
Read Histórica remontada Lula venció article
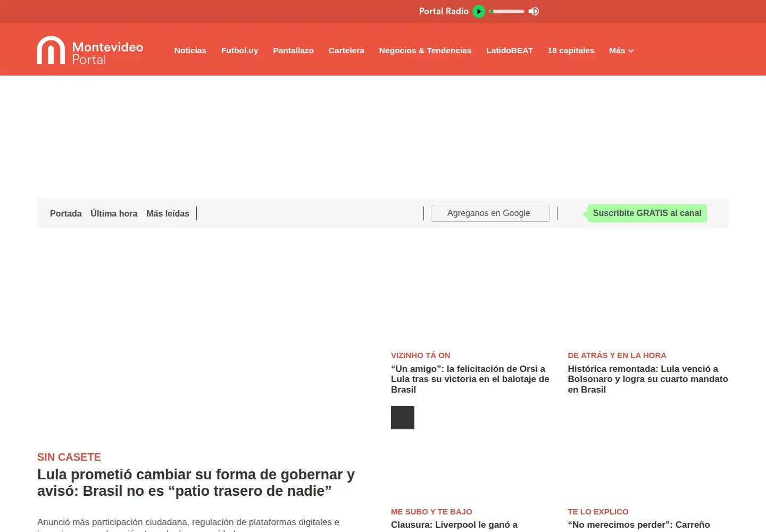point(647,379)
